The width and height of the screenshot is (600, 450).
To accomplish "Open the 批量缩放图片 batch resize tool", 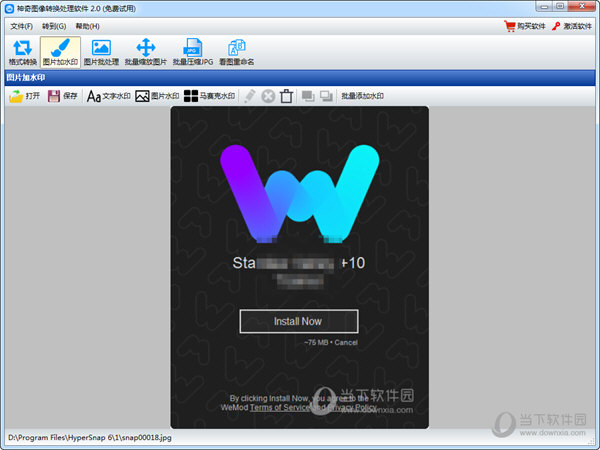I will point(146,52).
